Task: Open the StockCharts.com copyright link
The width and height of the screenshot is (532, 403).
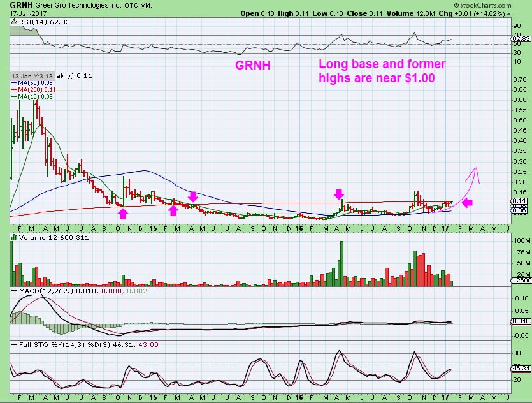Action: coord(482,6)
